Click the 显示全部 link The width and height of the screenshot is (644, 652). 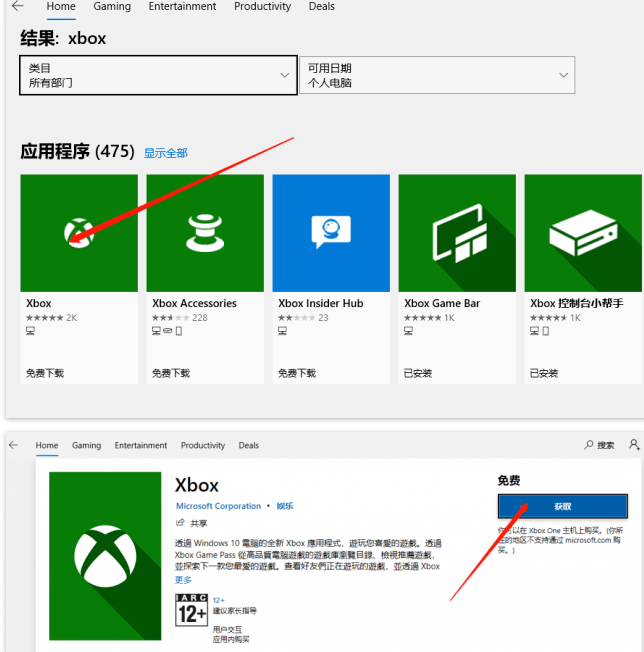coord(165,153)
